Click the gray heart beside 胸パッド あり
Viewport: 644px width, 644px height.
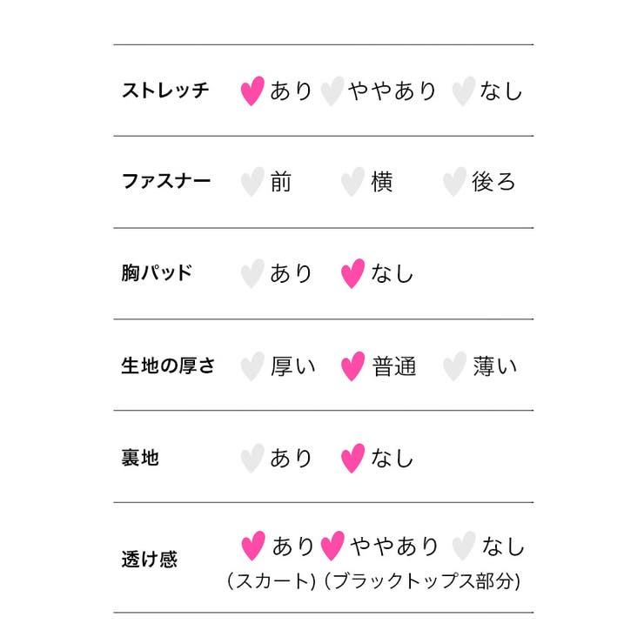click(x=252, y=273)
